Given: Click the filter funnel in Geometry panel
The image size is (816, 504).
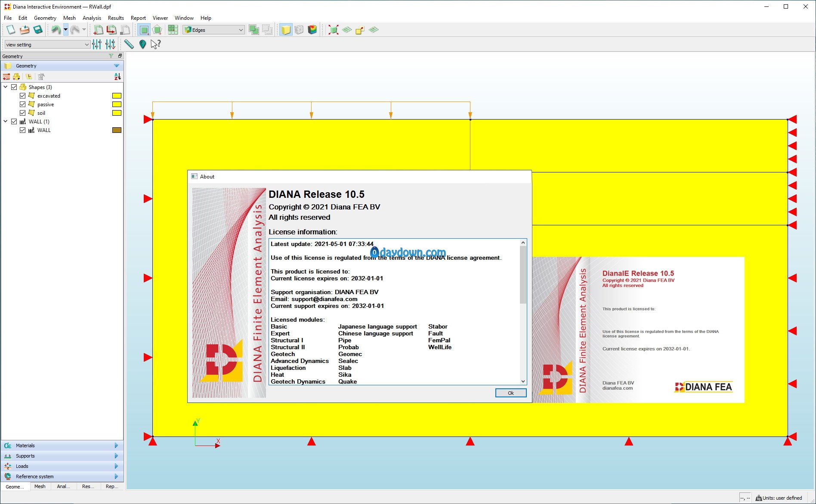Looking at the screenshot, I should tap(111, 56).
